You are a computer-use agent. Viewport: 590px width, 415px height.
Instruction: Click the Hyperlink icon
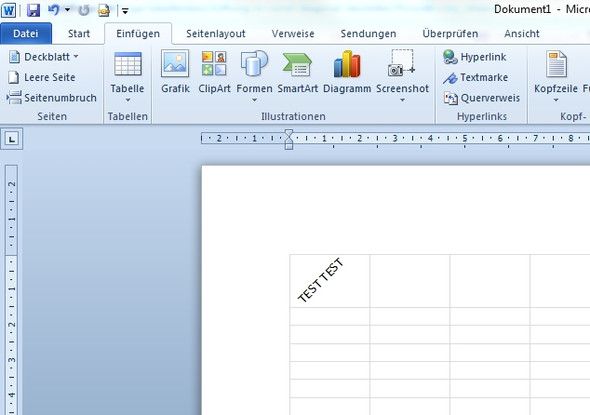[450, 57]
